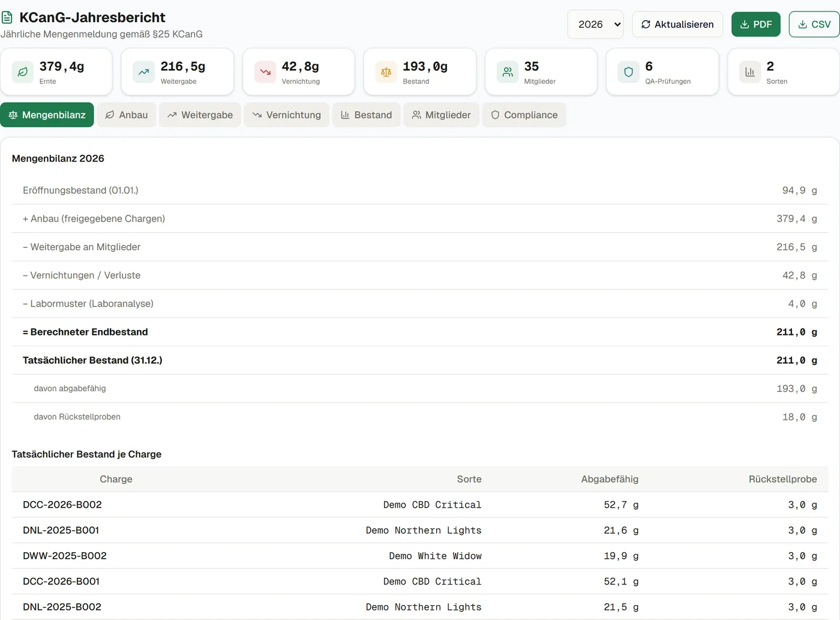This screenshot has width=840, height=620.
Task: Click the value 379,4 g in Anbau row
Action: (x=797, y=218)
